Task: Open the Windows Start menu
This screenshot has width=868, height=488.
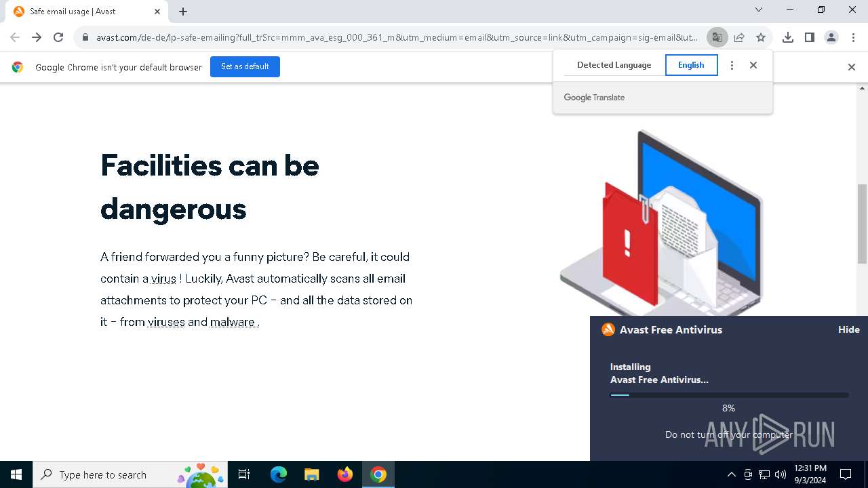Action: pyautogui.click(x=16, y=474)
